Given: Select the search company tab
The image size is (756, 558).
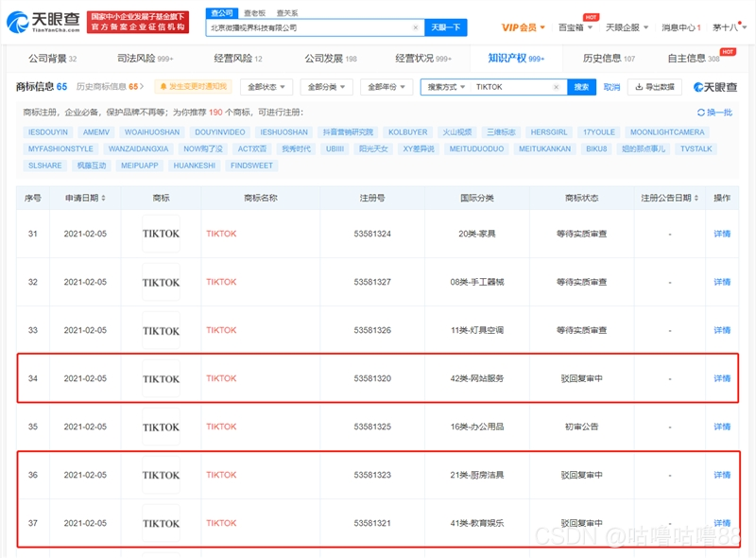Looking at the screenshot, I should (x=222, y=13).
